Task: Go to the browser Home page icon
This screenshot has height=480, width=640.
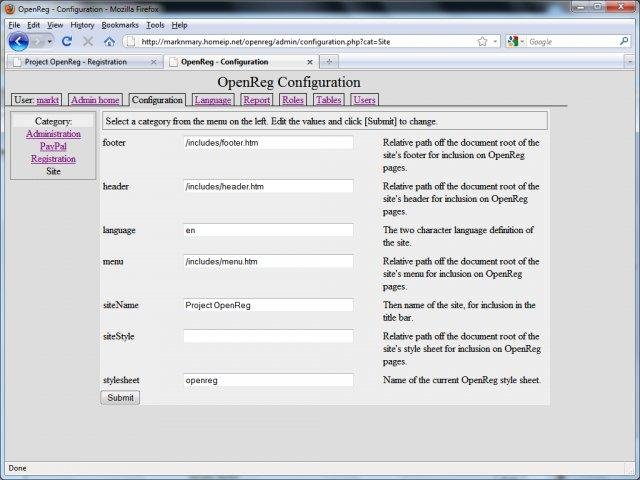Action: pos(109,41)
